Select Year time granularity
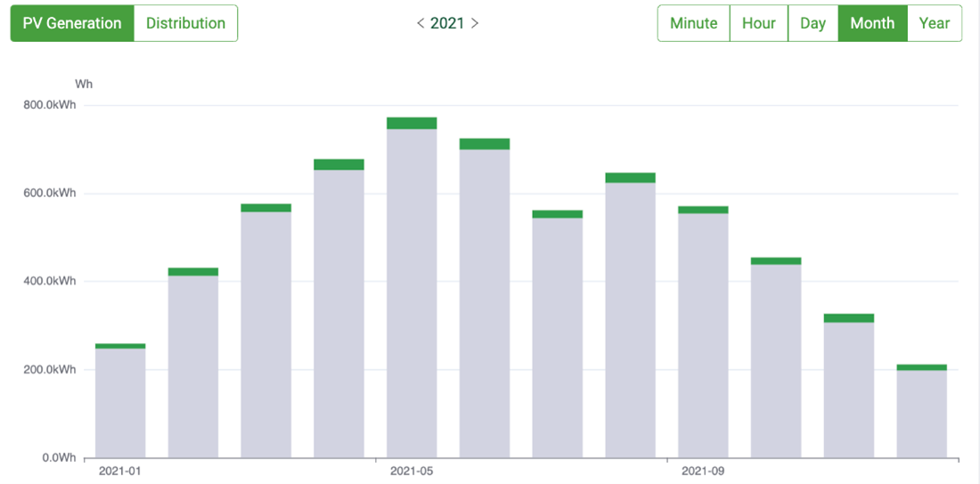 (934, 23)
